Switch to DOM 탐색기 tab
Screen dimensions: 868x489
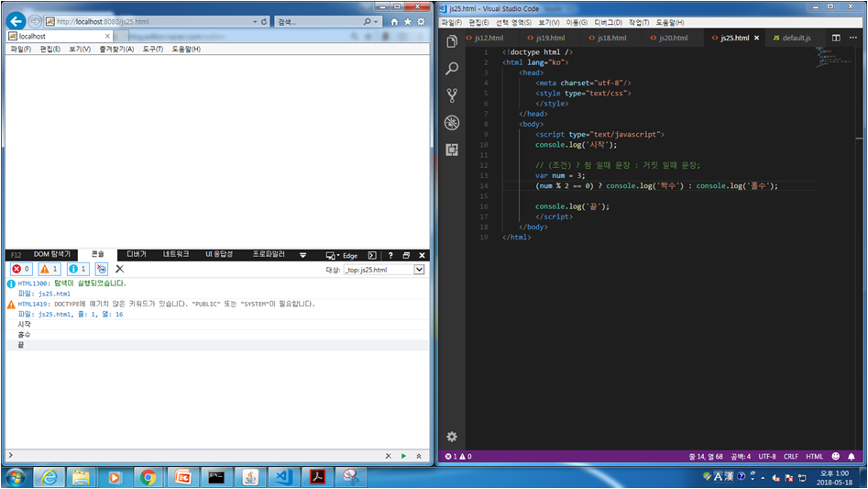tap(52, 254)
